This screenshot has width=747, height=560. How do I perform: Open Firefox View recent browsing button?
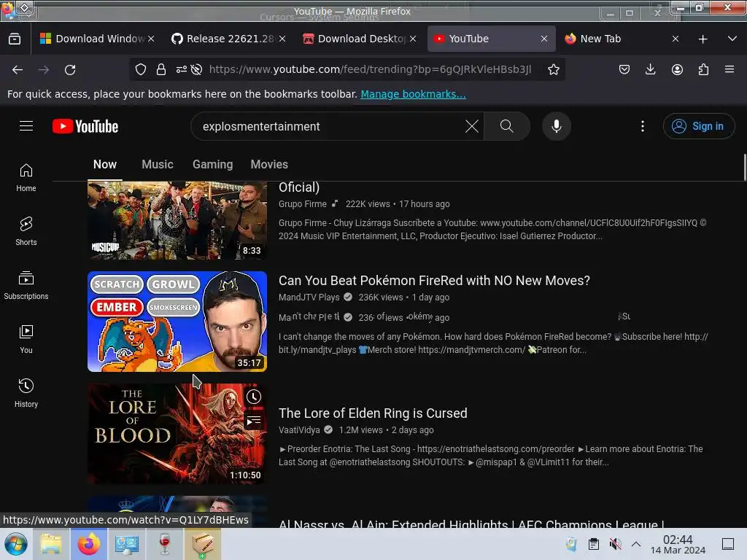coord(15,39)
